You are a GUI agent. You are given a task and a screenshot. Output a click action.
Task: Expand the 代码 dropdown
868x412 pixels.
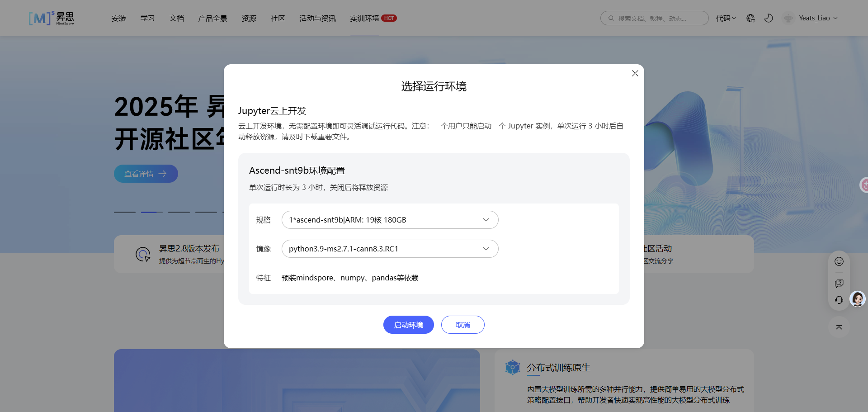coord(726,18)
